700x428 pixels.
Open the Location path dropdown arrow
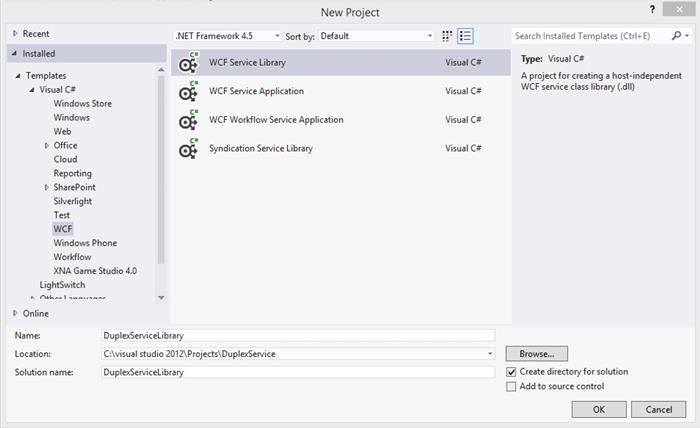coord(490,354)
